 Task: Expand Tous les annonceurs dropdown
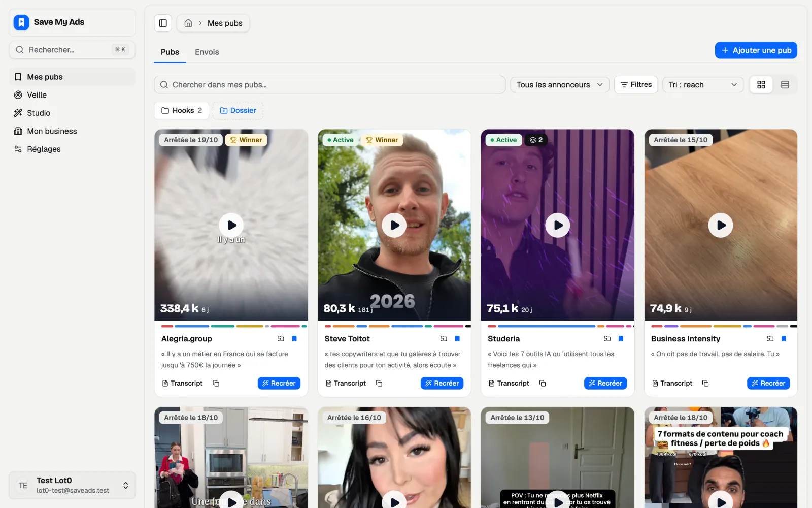coord(559,85)
